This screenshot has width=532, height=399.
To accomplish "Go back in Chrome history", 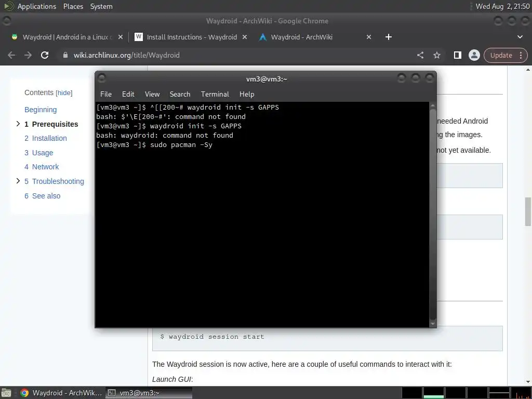I will [x=11, y=55].
